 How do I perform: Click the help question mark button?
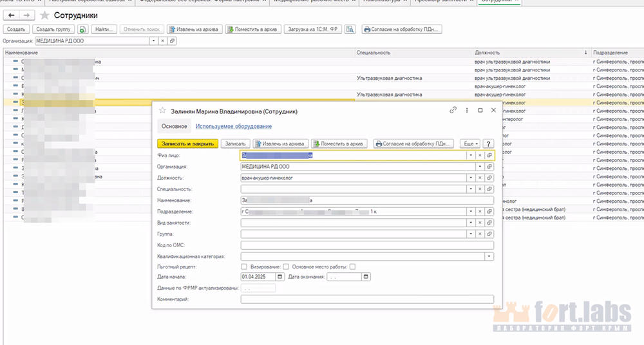[x=489, y=144]
